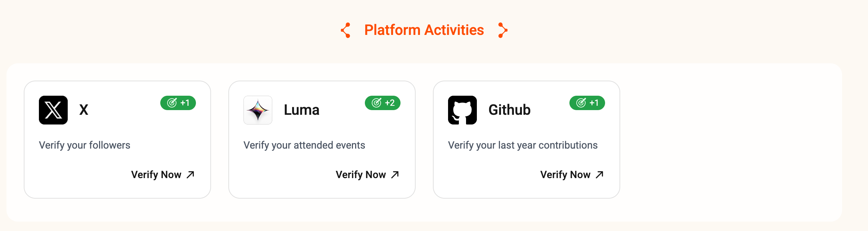The height and width of the screenshot is (231, 868).
Task: Select the Platform Activities heading
Action: click(x=424, y=30)
